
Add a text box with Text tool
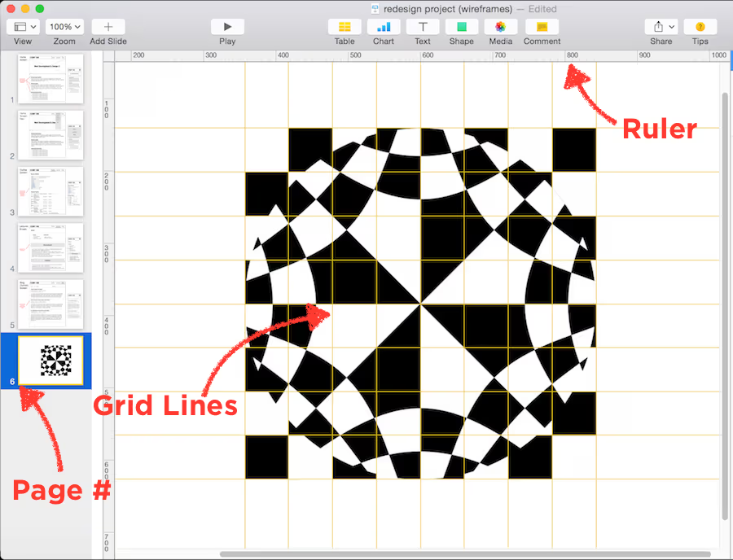tap(423, 27)
